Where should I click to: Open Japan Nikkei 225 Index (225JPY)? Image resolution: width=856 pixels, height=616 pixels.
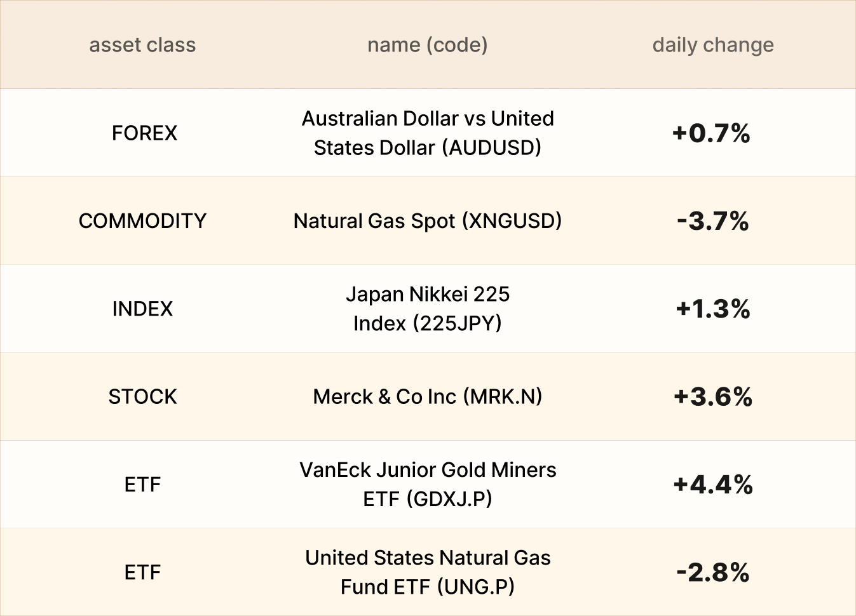pos(428,309)
